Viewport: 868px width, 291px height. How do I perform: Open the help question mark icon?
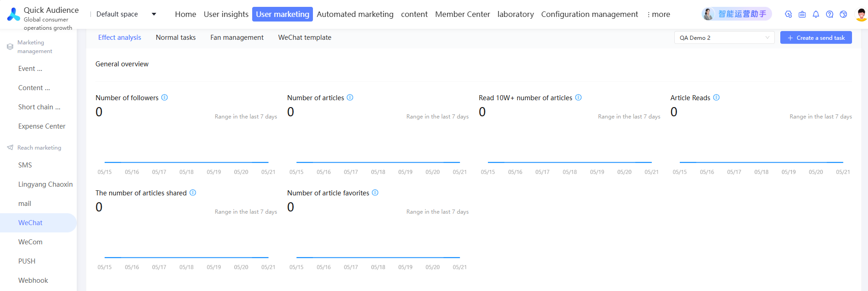[830, 14]
